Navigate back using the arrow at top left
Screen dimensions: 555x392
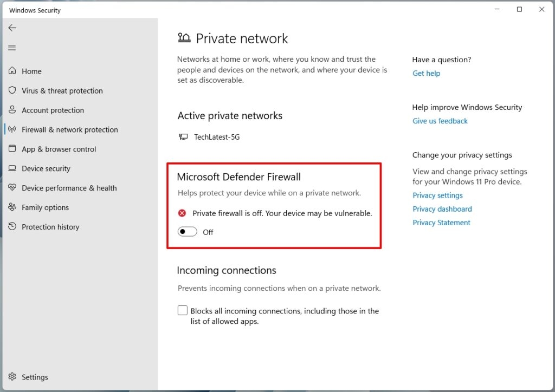tap(12, 28)
